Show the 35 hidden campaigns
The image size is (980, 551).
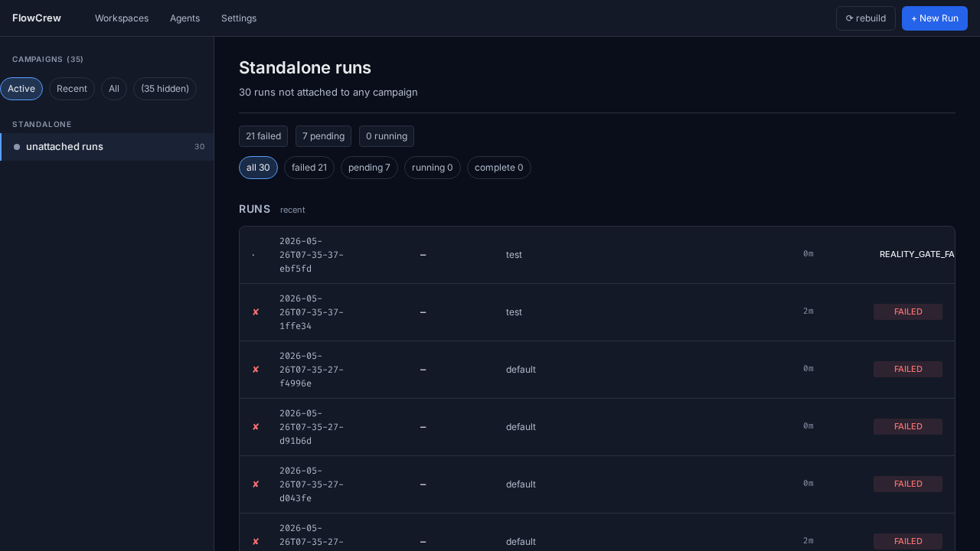tap(165, 89)
